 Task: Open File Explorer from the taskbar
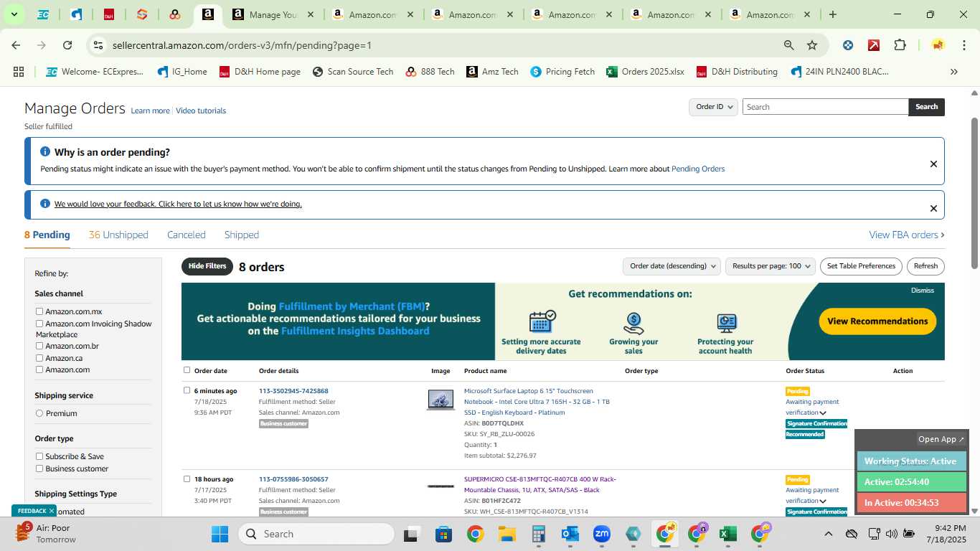coord(507,534)
